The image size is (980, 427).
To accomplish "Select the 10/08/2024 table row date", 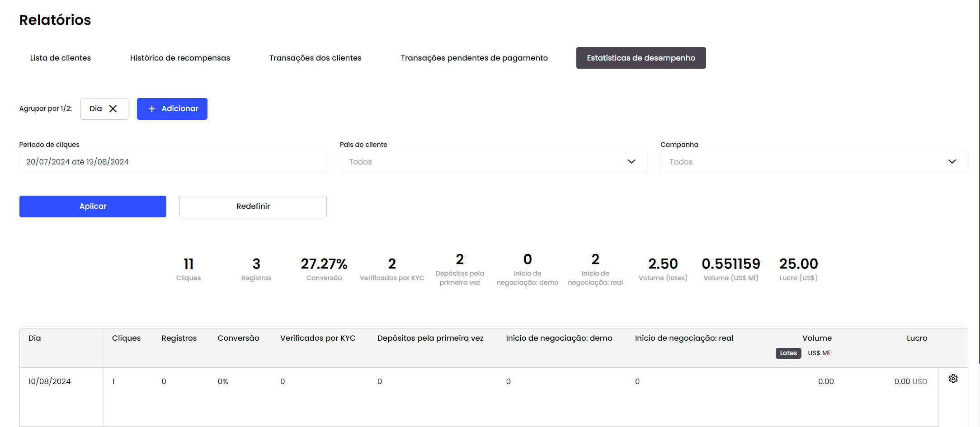I will [x=50, y=381].
